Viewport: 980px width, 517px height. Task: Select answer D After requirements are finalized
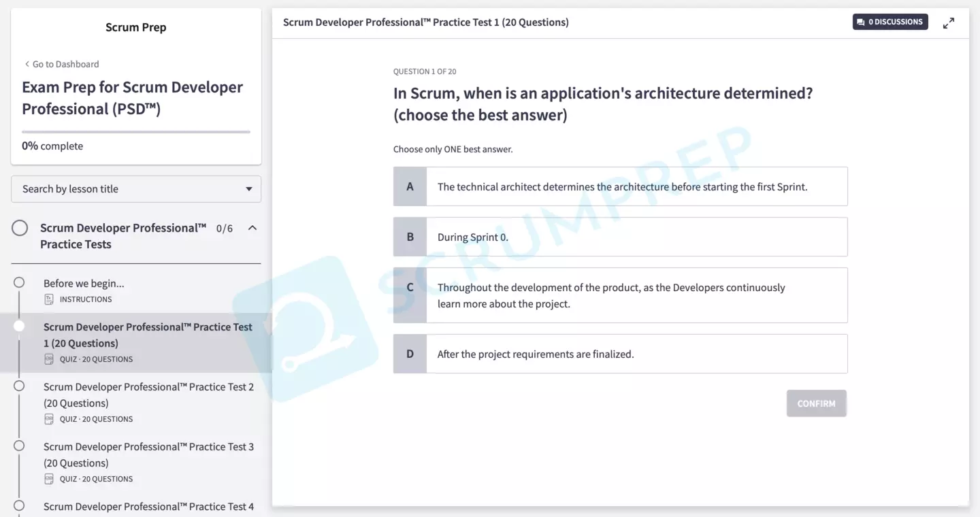[x=621, y=354]
